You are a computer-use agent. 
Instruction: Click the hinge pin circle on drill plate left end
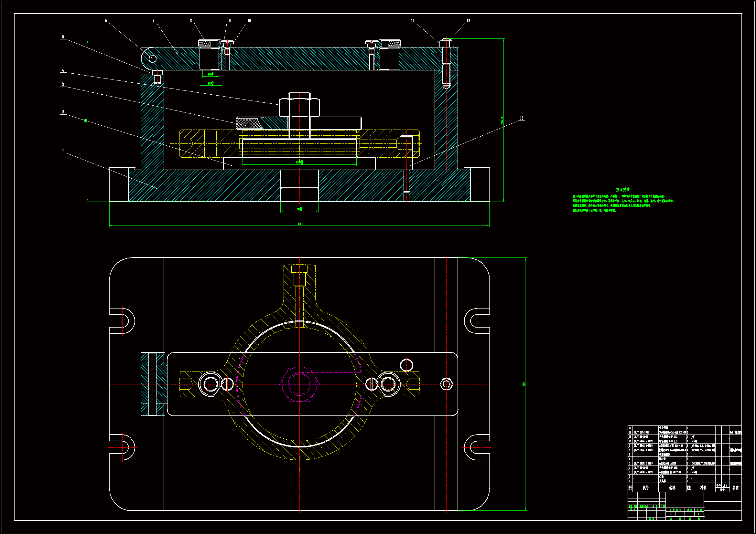coord(152,58)
